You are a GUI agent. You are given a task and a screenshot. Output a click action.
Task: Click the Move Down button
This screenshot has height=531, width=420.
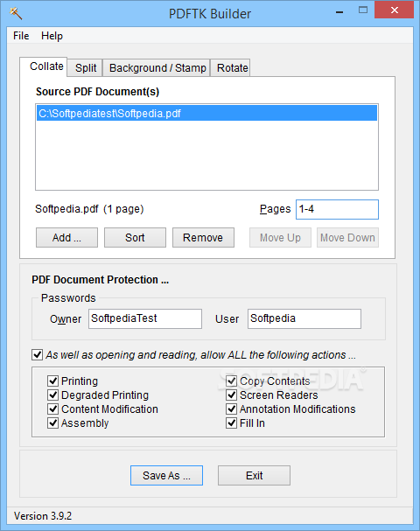(x=347, y=237)
